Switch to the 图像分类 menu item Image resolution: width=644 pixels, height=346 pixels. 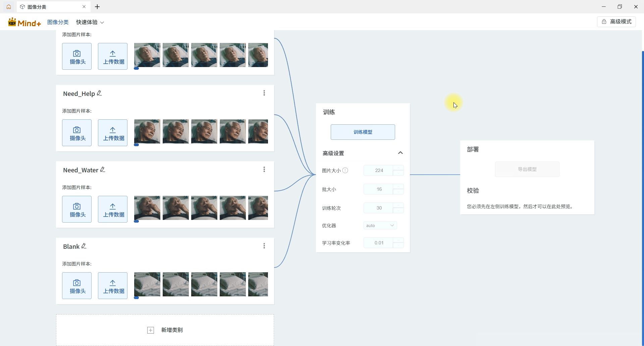point(58,22)
